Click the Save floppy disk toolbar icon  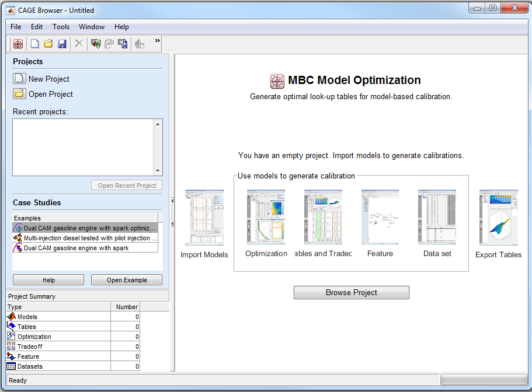(62, 44)
